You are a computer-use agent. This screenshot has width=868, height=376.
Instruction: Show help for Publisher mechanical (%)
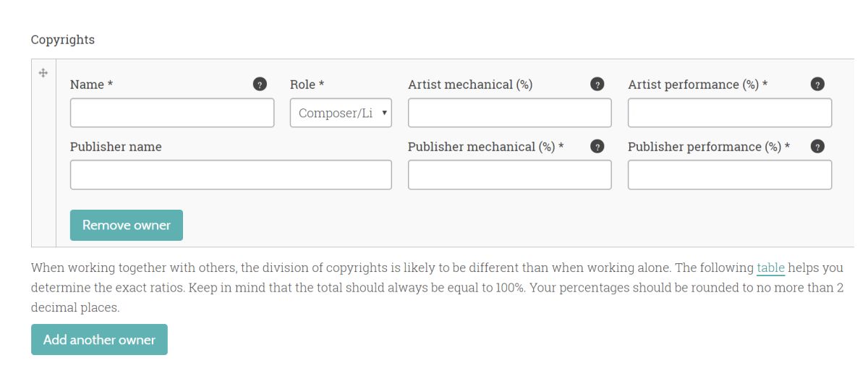pyautogui.click(x=597, y=147)
